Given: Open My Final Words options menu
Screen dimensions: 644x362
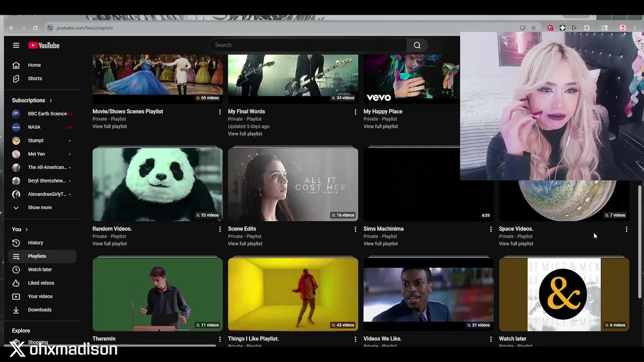Looking at the screenshot, I should (x=355, y=112).
